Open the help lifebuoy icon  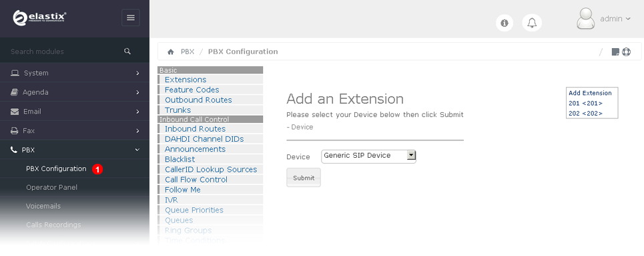click(x=626, y=52)
